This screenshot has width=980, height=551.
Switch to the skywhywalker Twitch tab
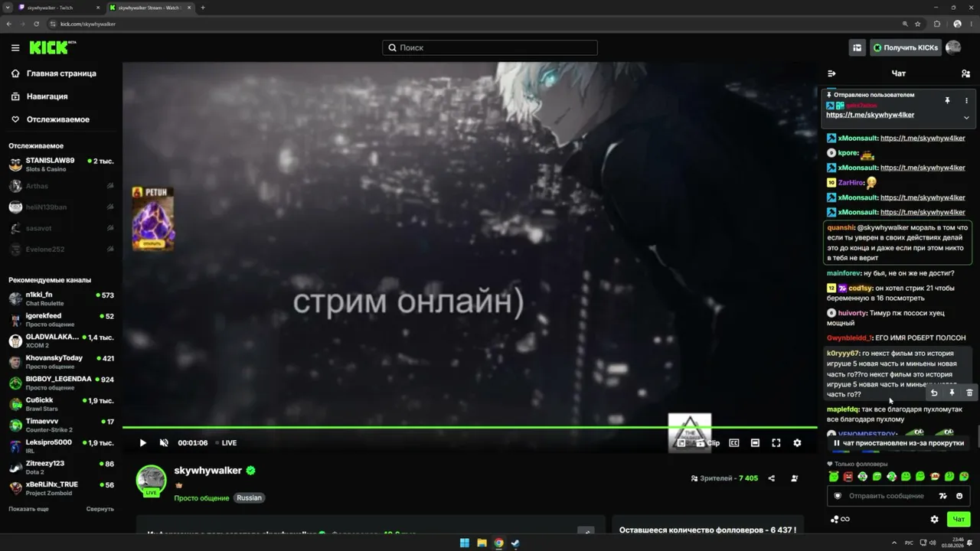pos(60,8)
